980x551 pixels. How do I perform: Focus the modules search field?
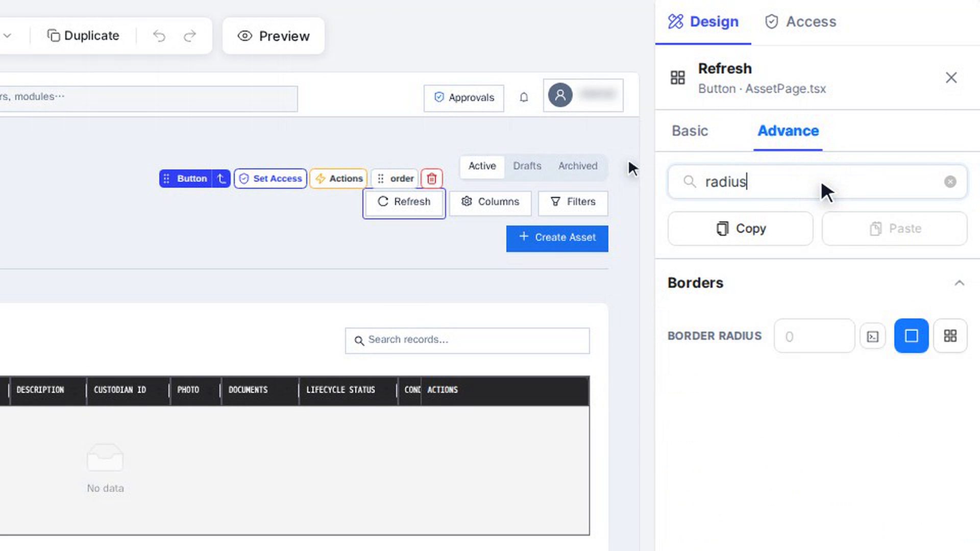(x=148, y=98)
